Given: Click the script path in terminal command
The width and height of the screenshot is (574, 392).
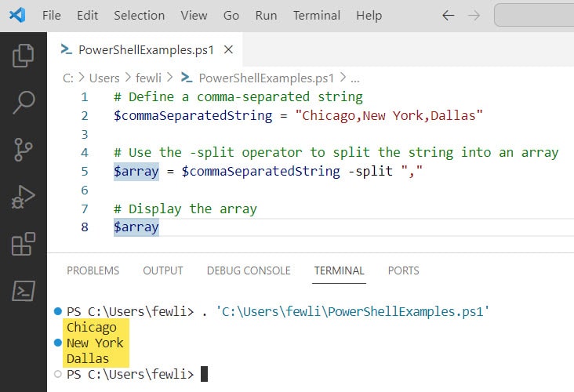Looking at the screenshot, I should pos(353,311).
